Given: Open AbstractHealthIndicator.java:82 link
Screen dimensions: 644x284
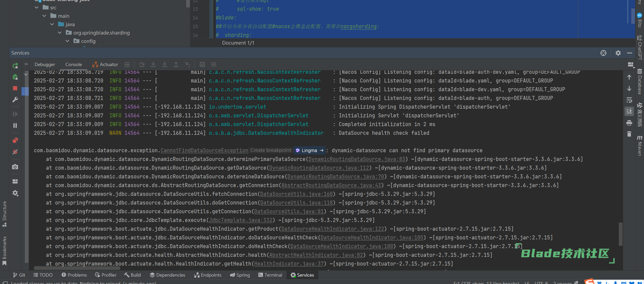Looking at the screenshot, I should (316, 255).
